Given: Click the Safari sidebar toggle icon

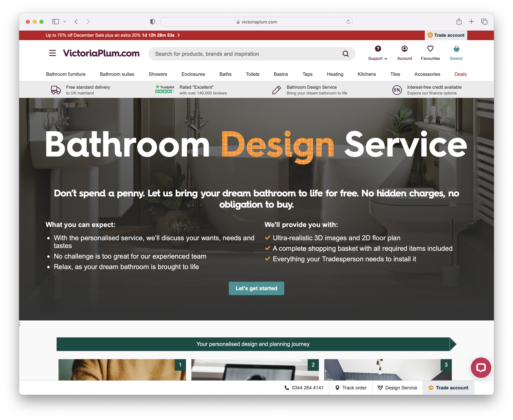Looking at the screenshot, I should pos(55,22).
